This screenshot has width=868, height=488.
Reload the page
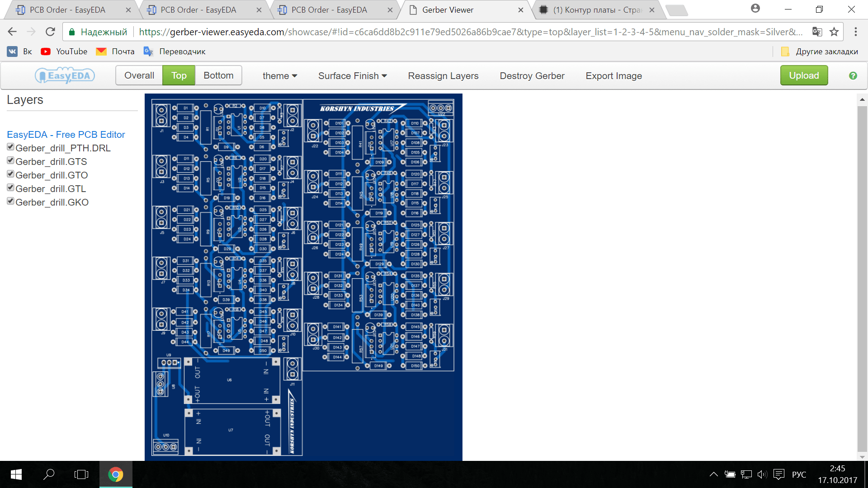[50, 32]
